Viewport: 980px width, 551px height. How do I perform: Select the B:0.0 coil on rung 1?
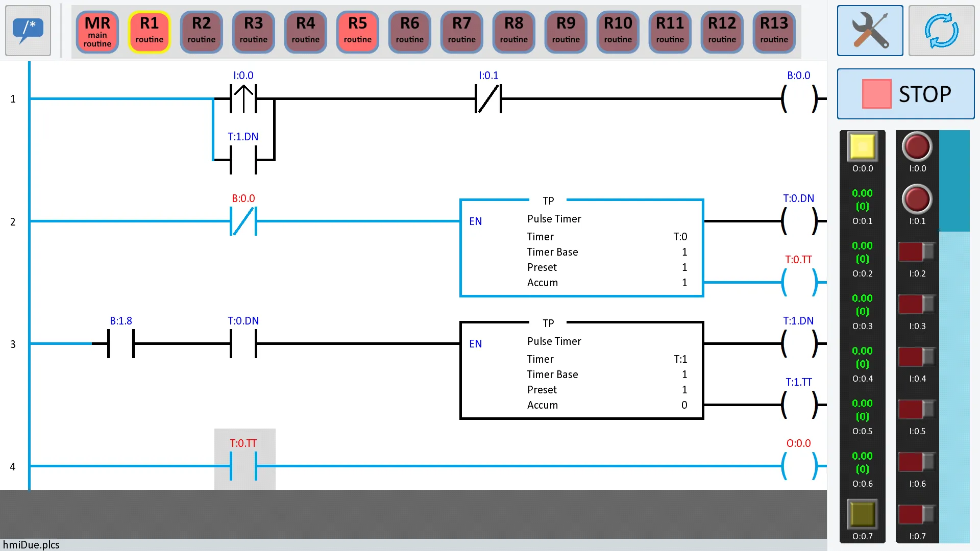798,99
